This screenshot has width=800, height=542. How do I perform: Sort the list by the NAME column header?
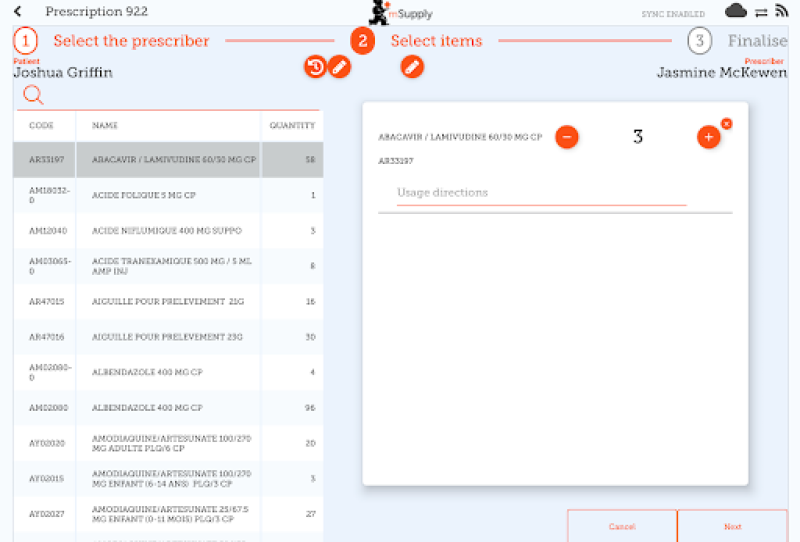pyautogui.click(x=105, y=126)
